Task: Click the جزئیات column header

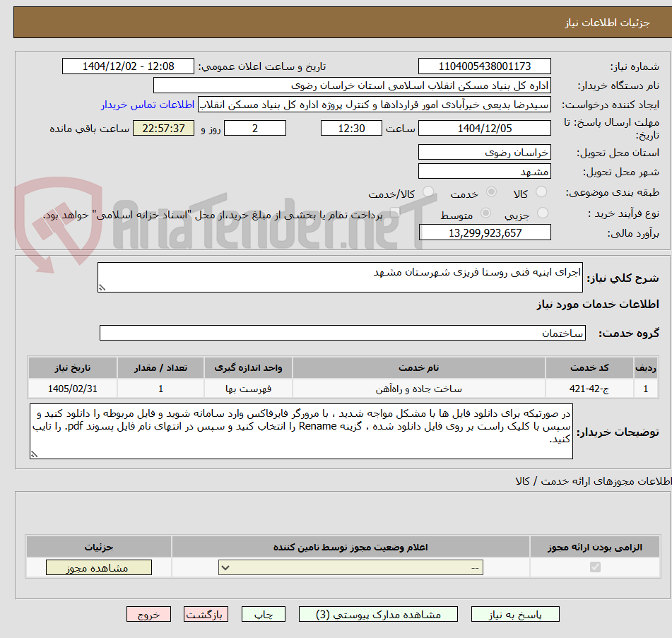Action: point(98,547)
